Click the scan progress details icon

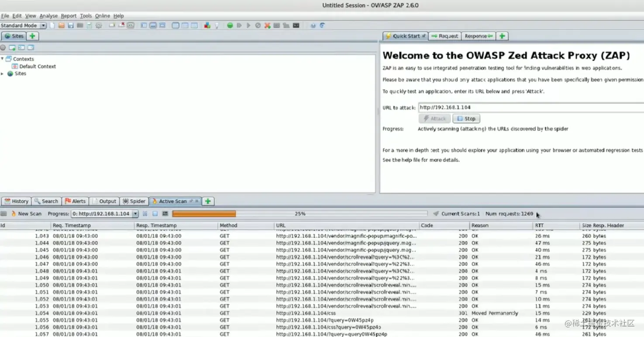point(165,214)
